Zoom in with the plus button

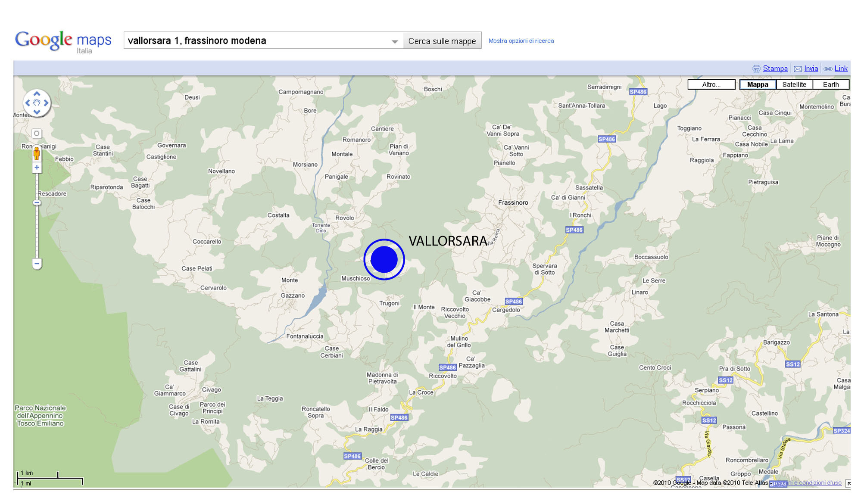click(37, 168)
